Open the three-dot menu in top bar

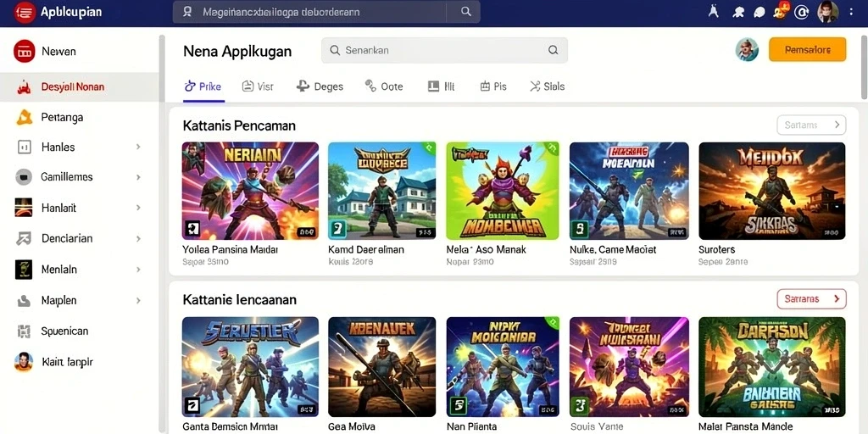tap(851, 12)
